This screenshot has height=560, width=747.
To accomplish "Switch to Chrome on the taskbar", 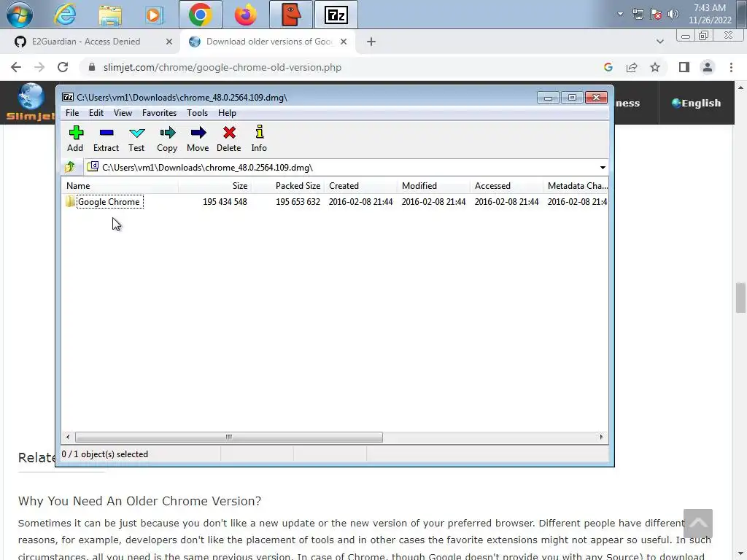I will 200,15.
